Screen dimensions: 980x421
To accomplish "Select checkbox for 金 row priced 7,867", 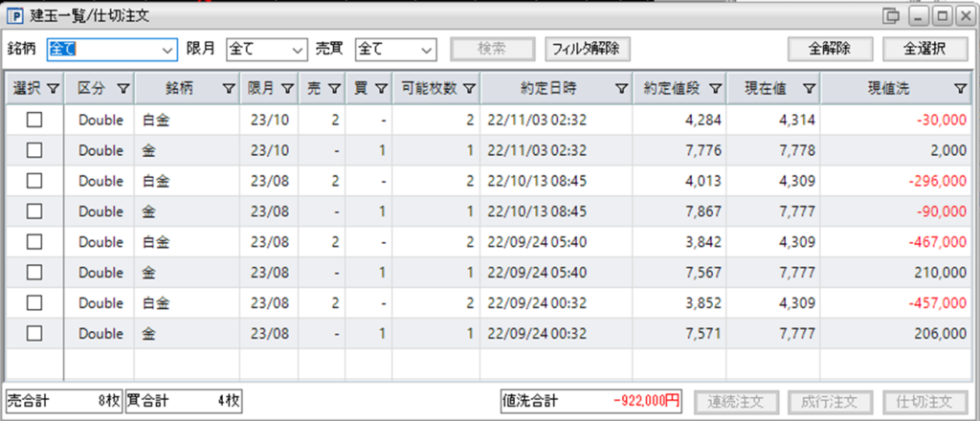I will (x=33, y=211).
